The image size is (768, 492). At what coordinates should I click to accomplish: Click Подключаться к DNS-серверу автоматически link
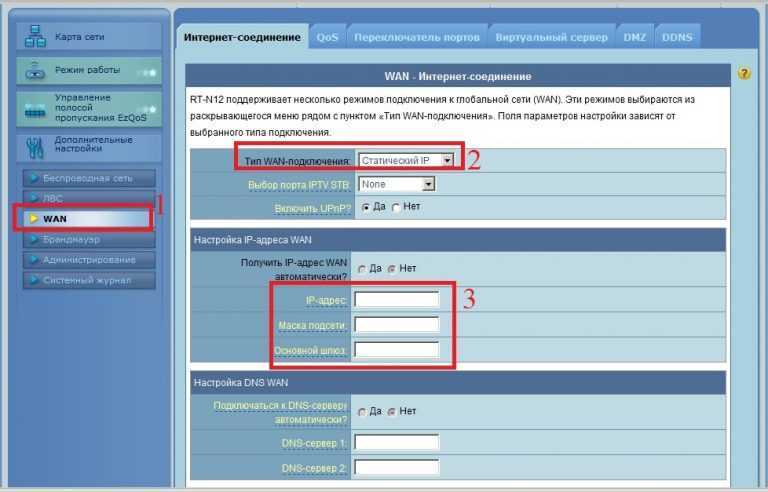click(280, 413)
